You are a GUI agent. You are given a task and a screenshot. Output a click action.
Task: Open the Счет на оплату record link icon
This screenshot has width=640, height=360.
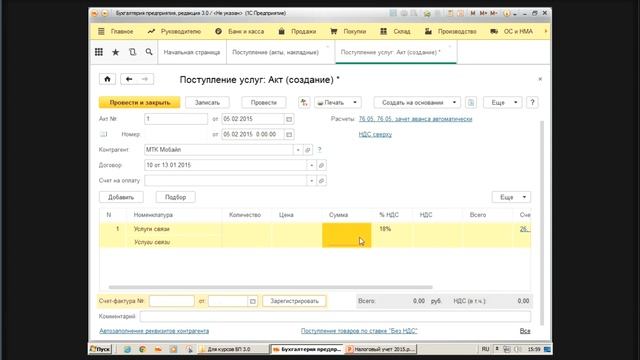click(x=322, y=180)
